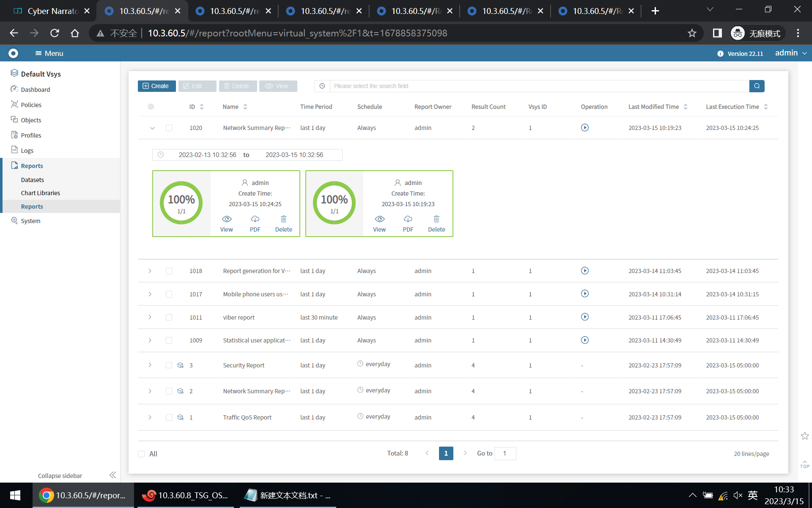Delete the 10:19:23 report result
This screenshot has height=508, width=812.
pyautogui.click(x=436, y=223)
